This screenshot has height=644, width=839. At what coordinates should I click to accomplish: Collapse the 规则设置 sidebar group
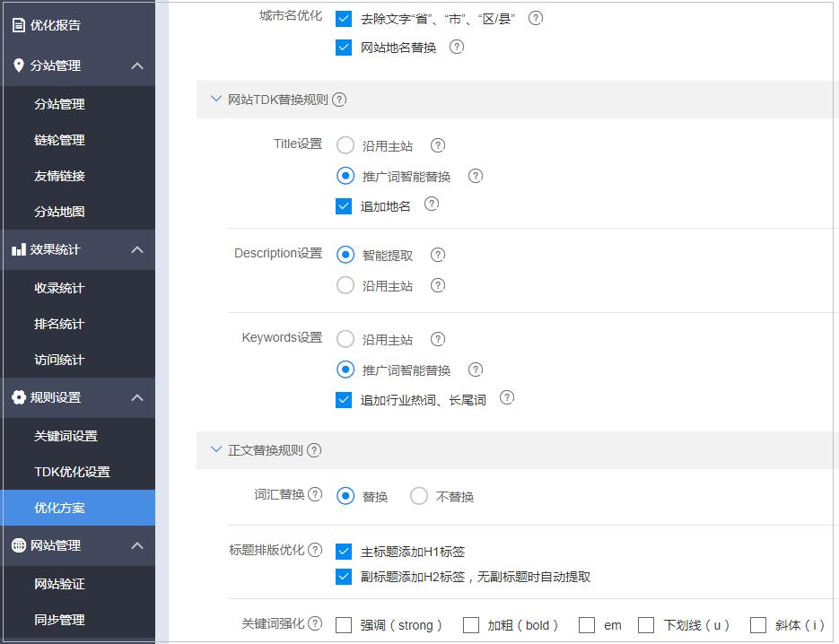click(x=137, y=397)
